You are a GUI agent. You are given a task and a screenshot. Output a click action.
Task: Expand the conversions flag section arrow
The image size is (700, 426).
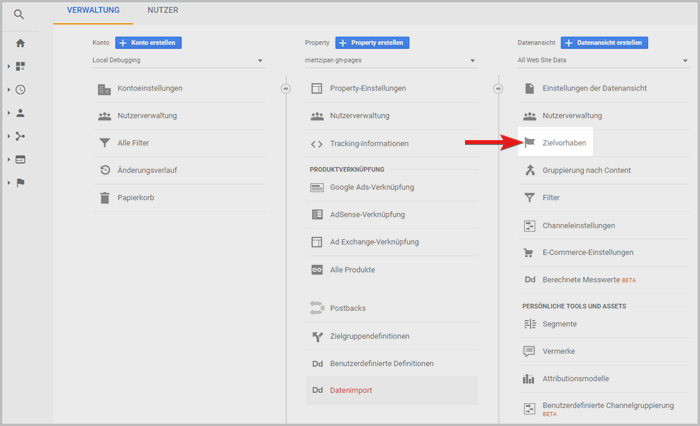(x=8, y=183)
